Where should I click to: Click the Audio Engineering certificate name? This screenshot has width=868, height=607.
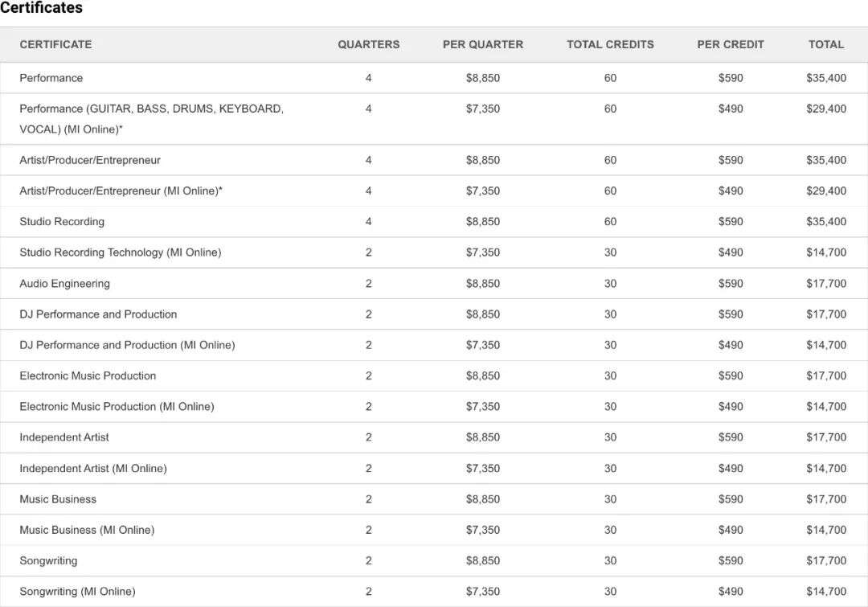64,283
